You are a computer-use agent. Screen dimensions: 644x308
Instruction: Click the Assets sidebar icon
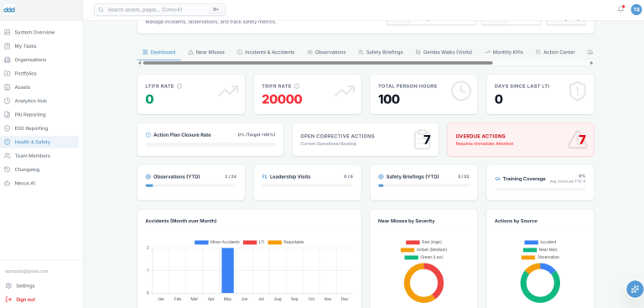click(7, 87)
